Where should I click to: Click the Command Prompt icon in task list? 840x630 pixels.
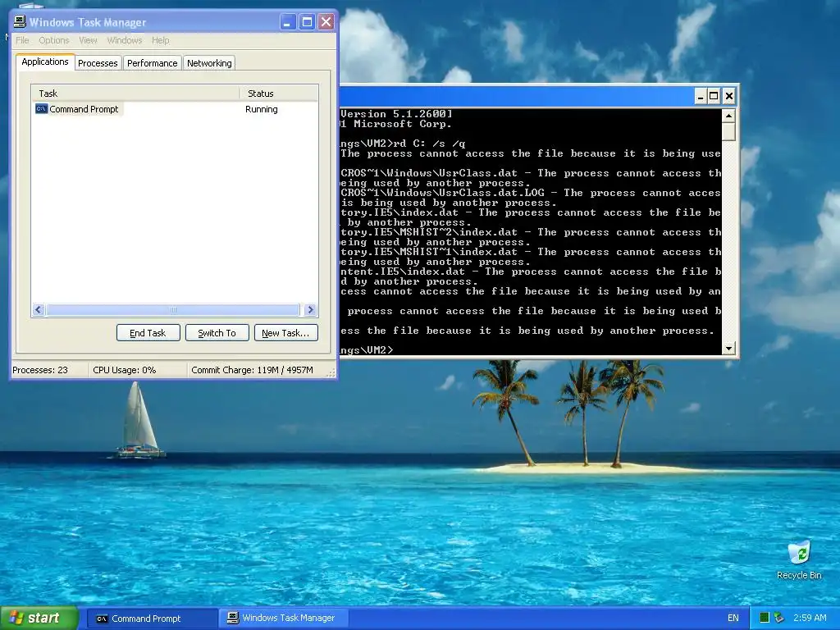pos(41,109)
